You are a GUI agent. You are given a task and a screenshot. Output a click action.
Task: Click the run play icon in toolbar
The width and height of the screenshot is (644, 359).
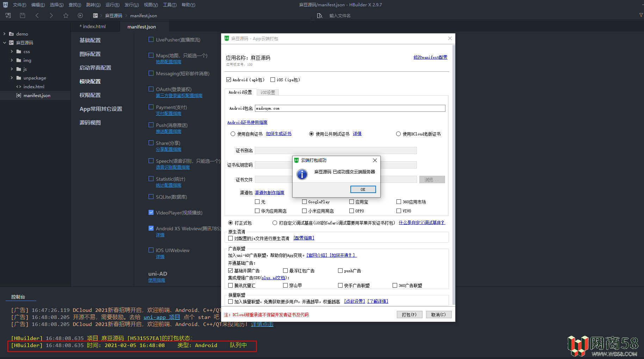tap(80, 15)
